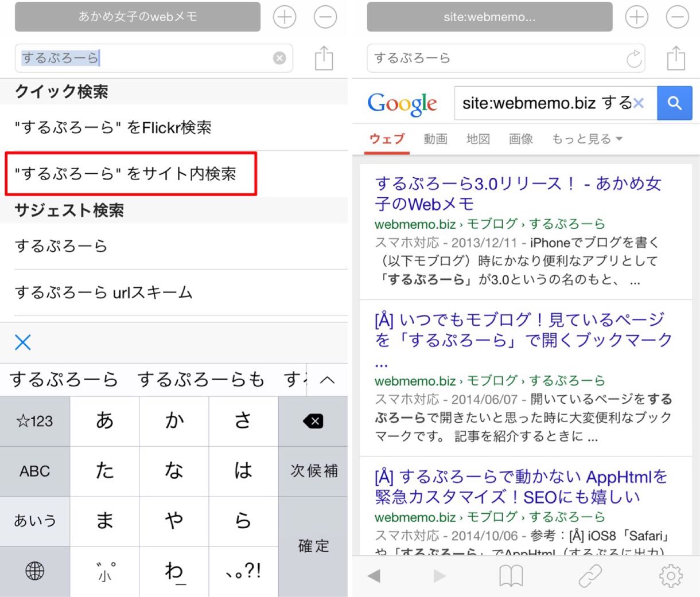Switch to the 動画 tab
The height and width of the screenshot is (597, 700).
coord(435,139)
